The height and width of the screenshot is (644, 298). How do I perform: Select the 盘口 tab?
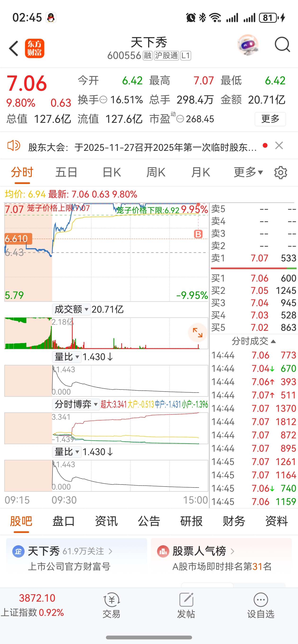pyautogui.click(x=64, y=521)
